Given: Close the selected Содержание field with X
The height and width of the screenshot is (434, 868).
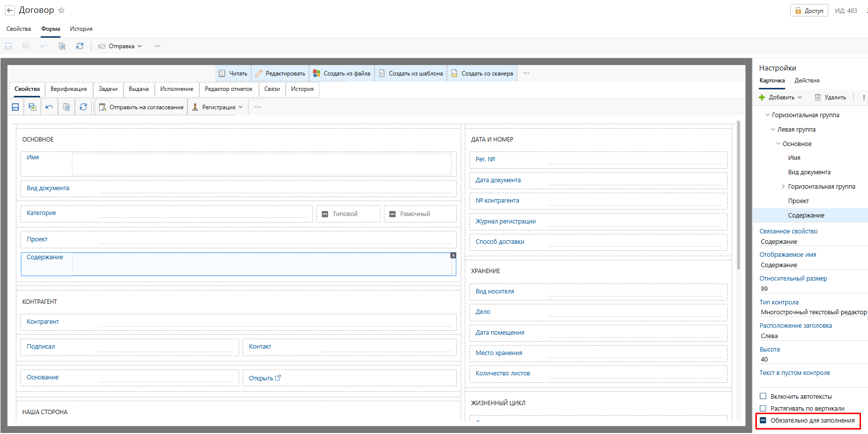Looking at the screenshot, I should [x=453, y=255].
